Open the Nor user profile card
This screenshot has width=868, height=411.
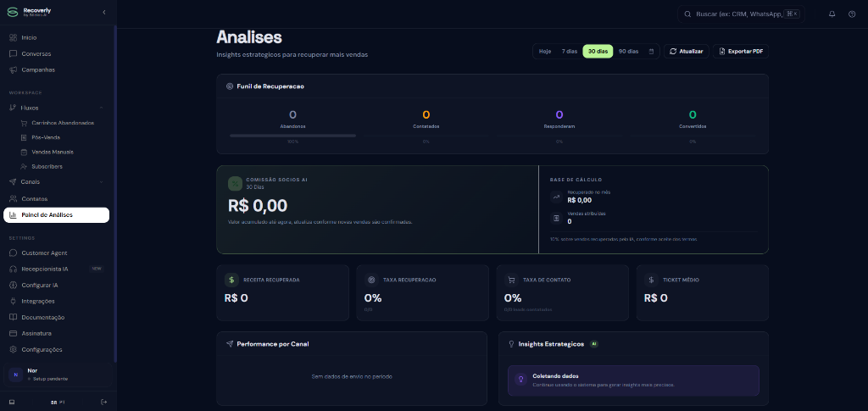coord(58,375)
